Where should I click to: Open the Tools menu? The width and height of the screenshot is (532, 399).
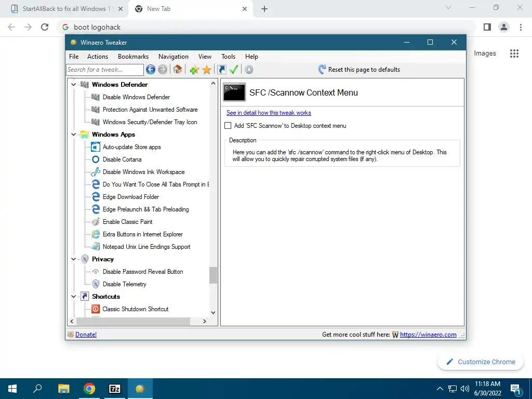228,57
